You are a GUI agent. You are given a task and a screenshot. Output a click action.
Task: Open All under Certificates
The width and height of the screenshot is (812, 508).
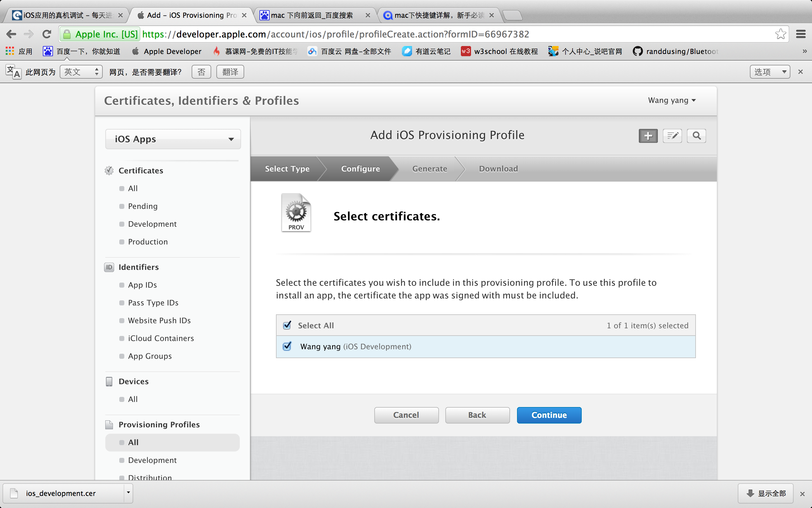133,188
